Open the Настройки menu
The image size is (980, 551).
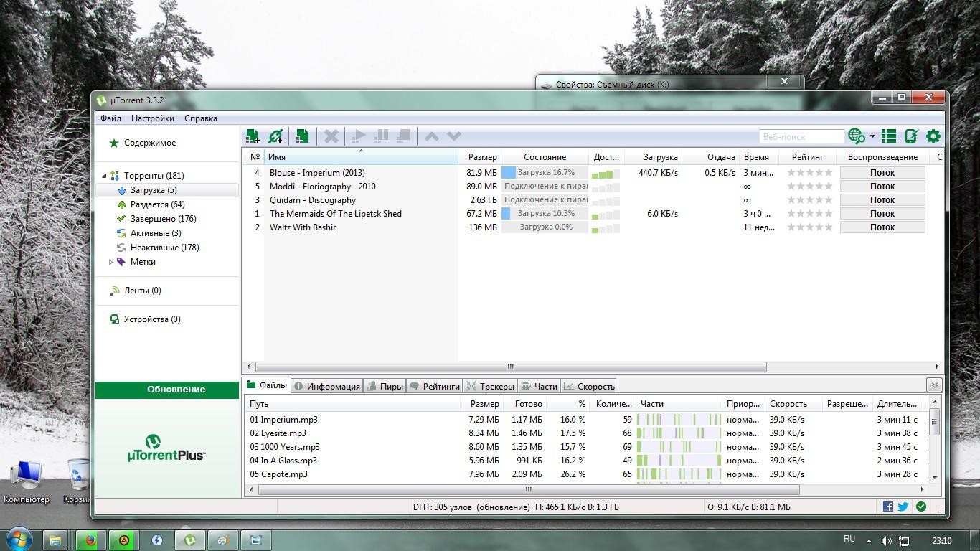pyautogui.click(x=153, y=118)
